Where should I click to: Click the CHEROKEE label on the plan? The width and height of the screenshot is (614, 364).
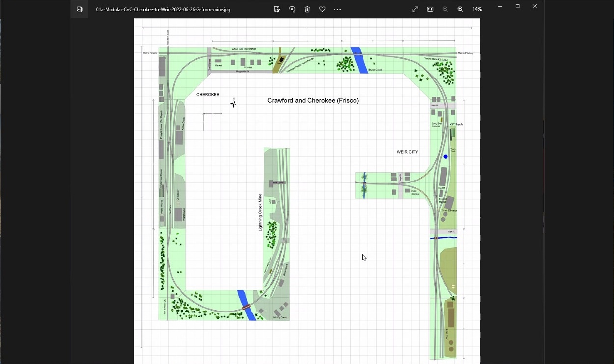point(208,95)
